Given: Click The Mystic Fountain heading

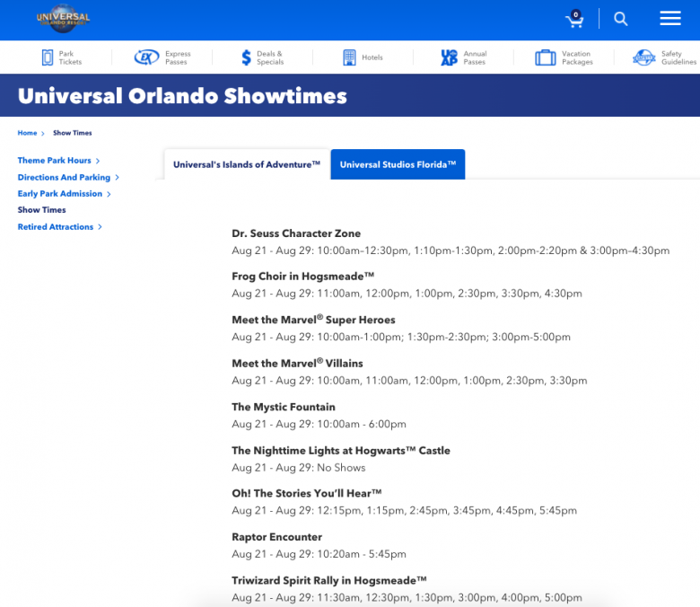Looking at the screenshot, I should (x=284, y=407).
